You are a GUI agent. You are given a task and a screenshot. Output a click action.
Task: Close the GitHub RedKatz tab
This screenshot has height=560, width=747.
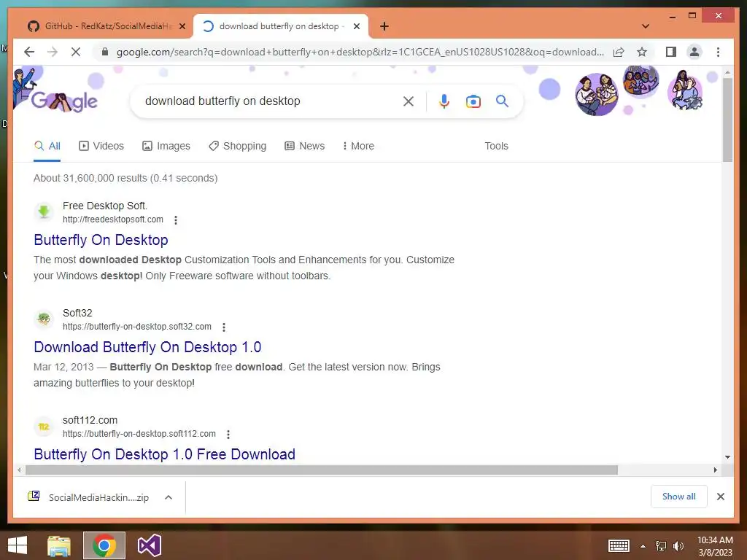pos(182,26)
